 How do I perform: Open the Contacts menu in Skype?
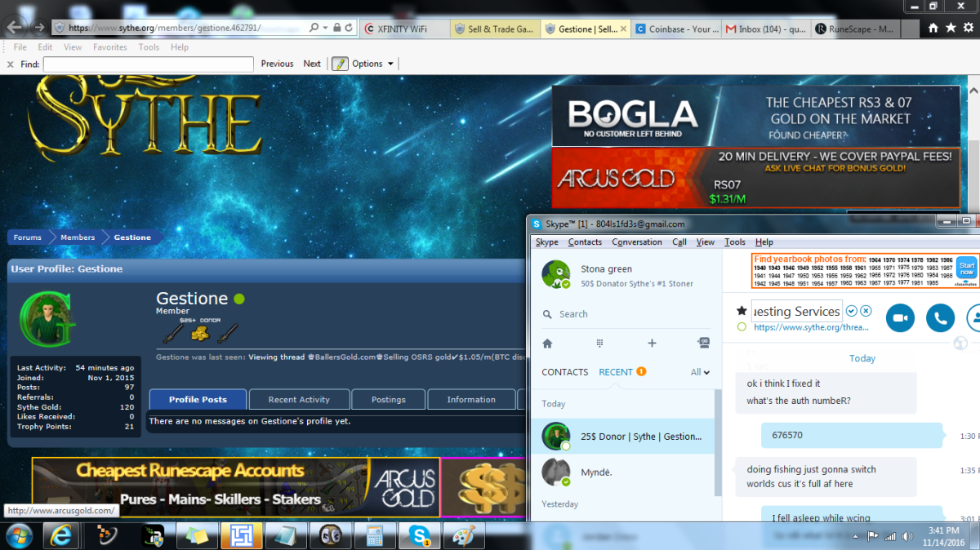(585, 242)
